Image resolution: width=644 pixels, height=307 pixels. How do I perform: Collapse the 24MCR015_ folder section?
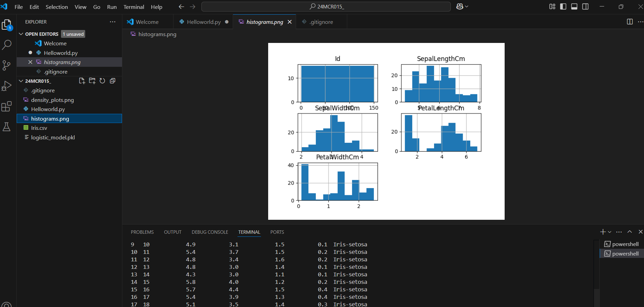(x=21, y=81)
